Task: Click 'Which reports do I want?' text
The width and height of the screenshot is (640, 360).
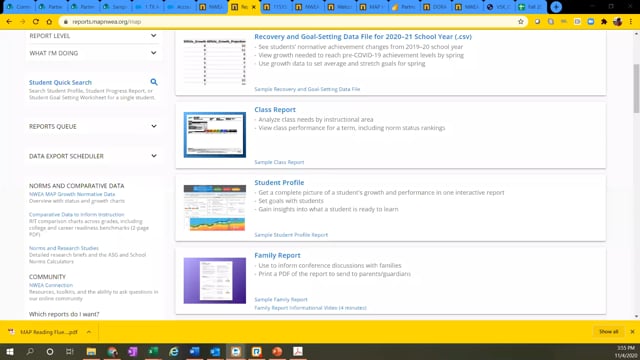Action: coord(64,314)
